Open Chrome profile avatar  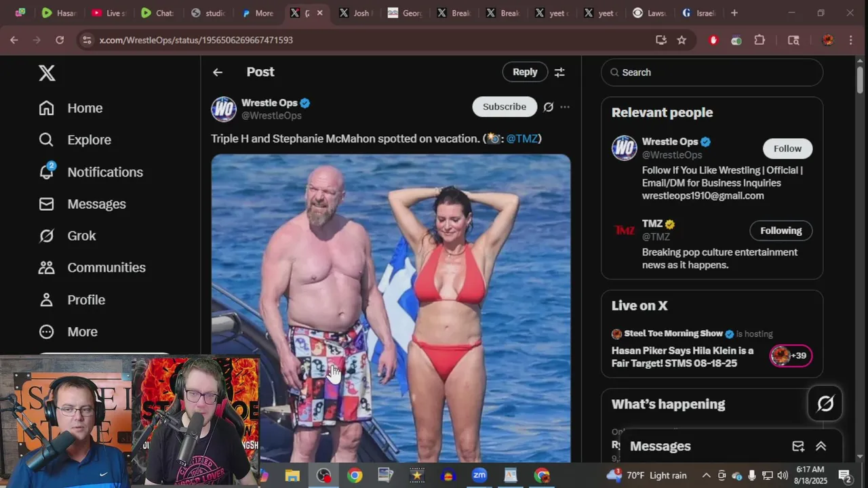(828, 40)
